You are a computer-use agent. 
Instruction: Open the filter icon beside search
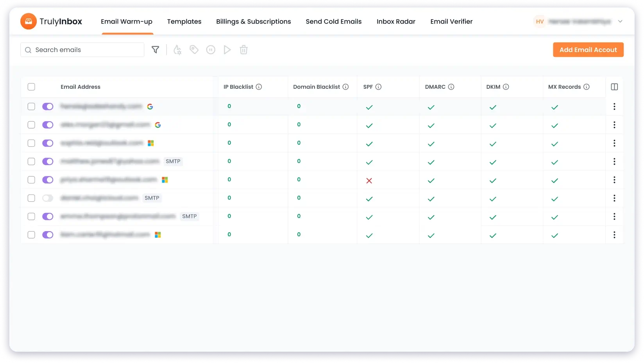(x=155, y=50)
